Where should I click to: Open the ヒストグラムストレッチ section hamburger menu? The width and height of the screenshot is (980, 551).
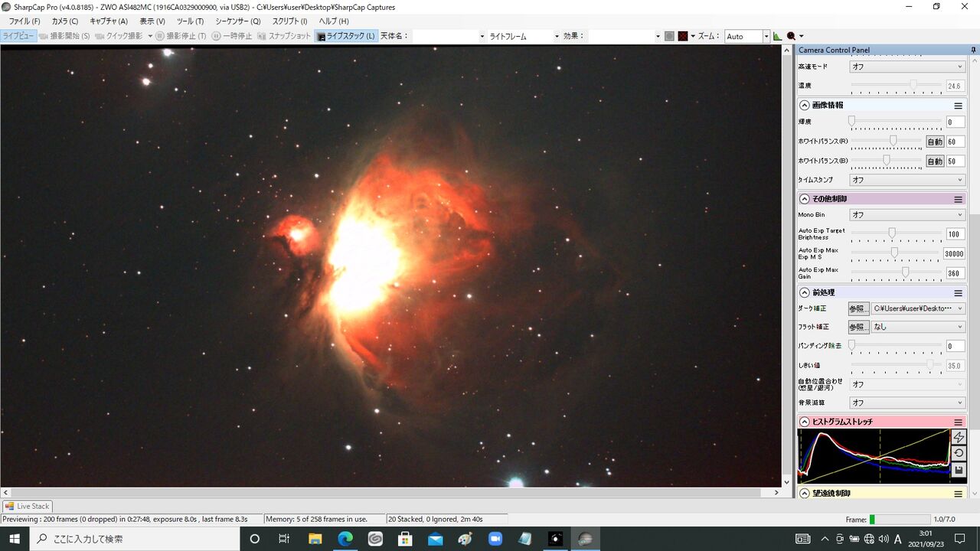pos(958,422)
